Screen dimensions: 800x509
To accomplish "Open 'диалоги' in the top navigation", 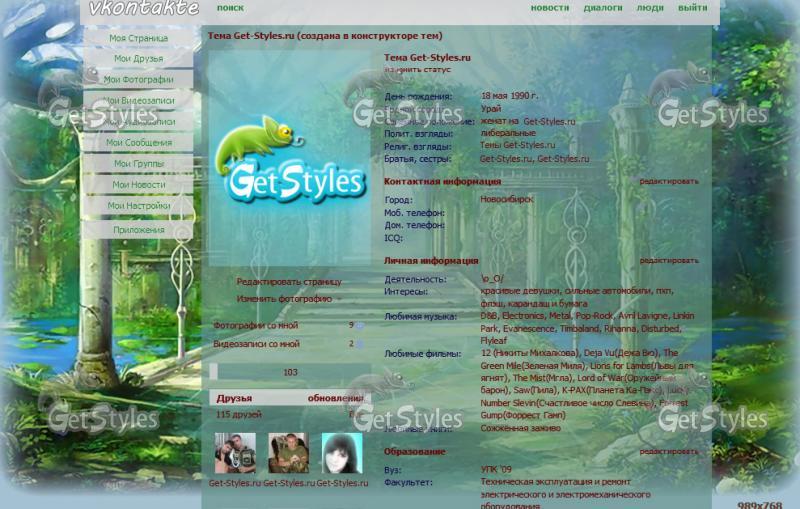I will pyautogui.click(x=603, y=8).
